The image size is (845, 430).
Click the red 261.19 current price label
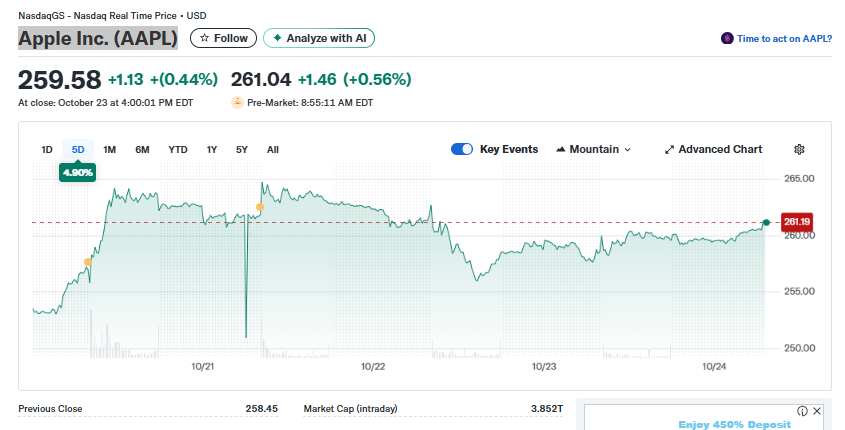(x=796, y=221)
